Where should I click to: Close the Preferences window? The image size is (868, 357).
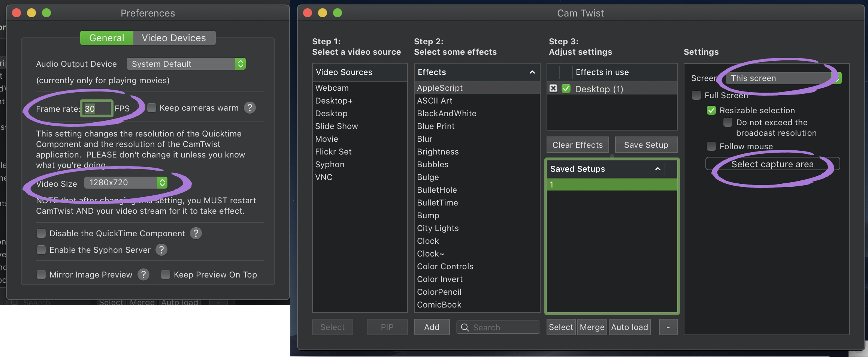point(16,13)
